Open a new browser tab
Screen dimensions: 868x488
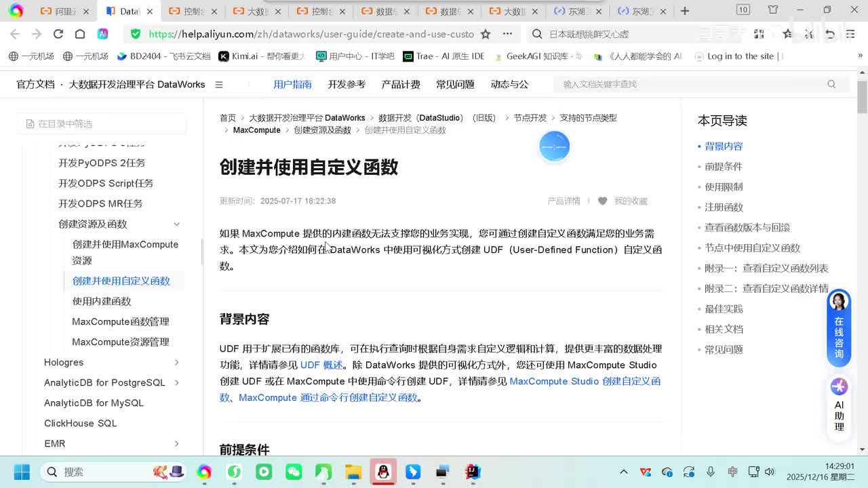685,11
